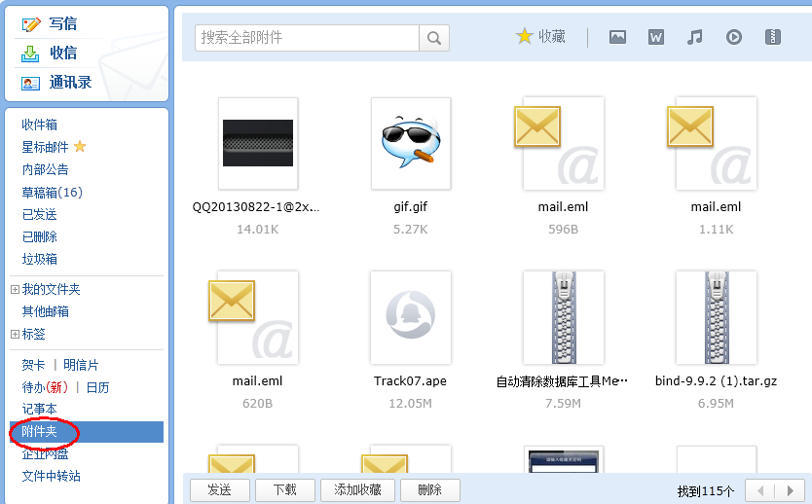Show favorites via the 收藏 star
The height and width of the screenshot is (504, 812).
click(540, 37)
